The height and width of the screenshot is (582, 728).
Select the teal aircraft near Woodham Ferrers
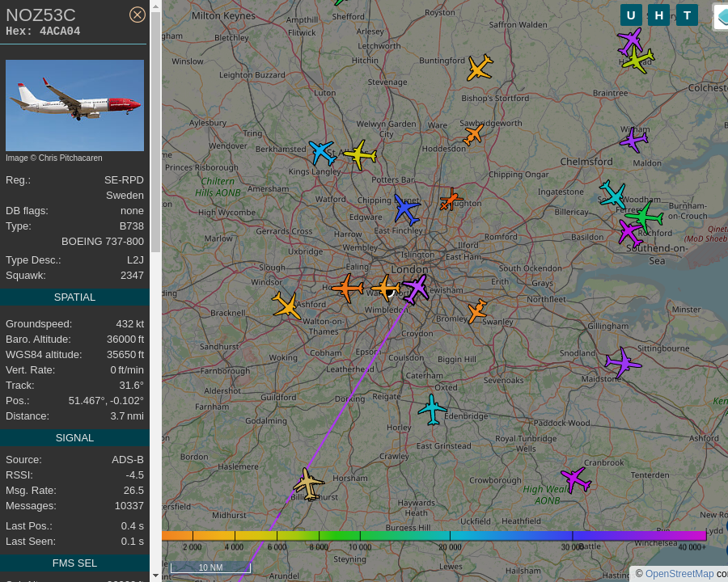pyautogui.click(x=613, y=194)
